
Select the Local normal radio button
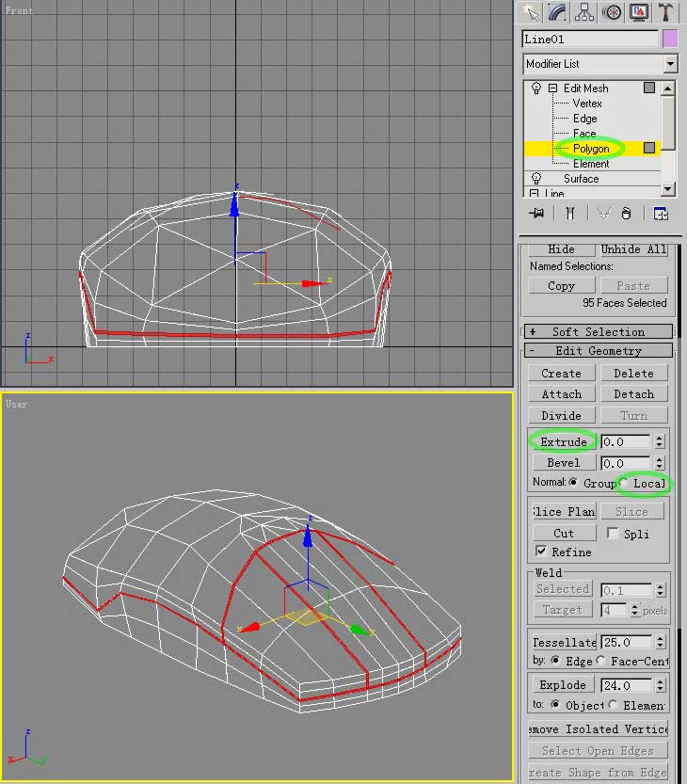point(624,483)
